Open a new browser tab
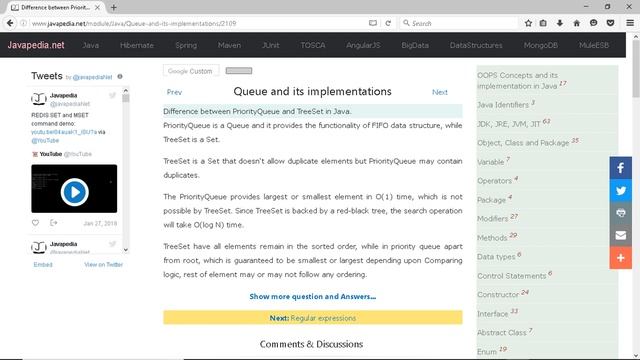Screen dimensions: 640x360 coord(113,7)
